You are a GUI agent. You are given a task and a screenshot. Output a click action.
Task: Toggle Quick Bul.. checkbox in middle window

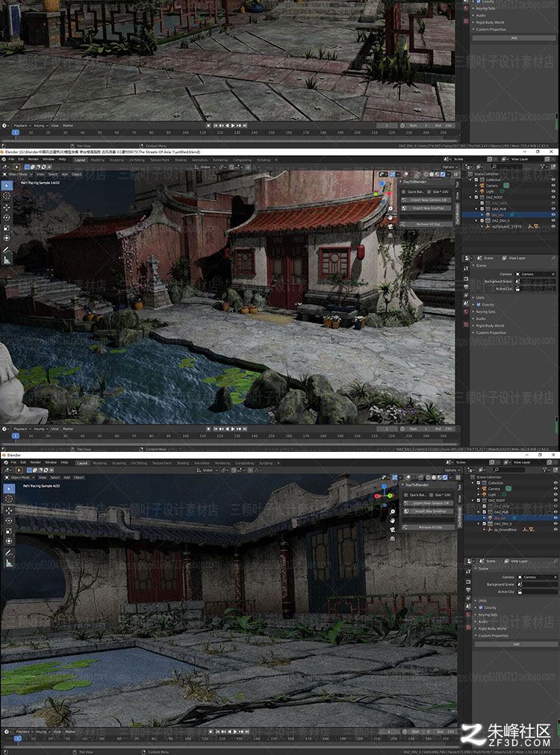pos(403,192)
